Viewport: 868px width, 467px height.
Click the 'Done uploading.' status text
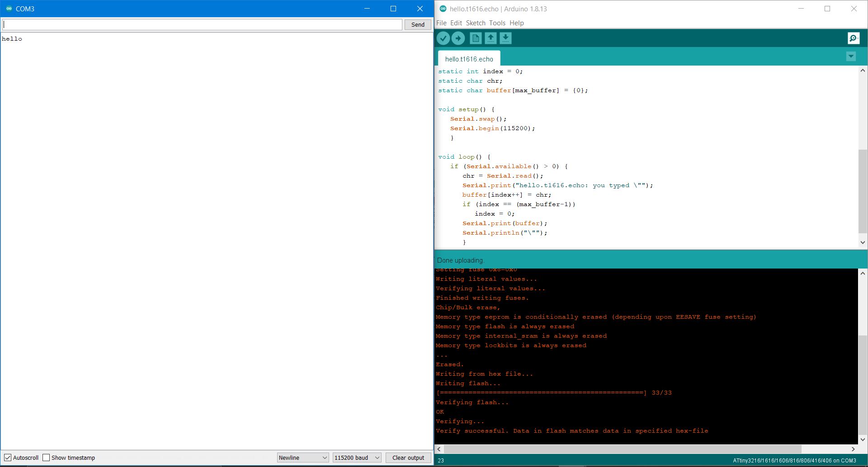461,260
